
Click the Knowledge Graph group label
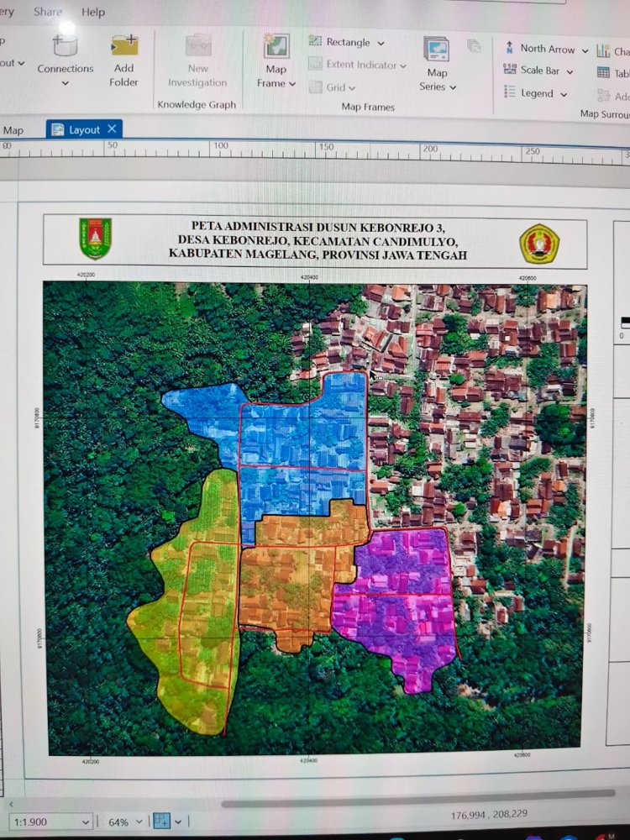tap(197, 104)
